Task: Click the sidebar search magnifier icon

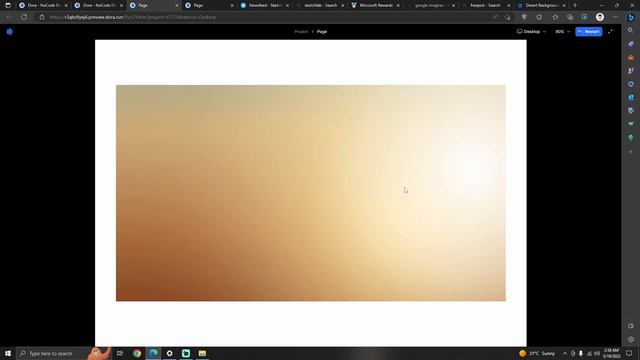Action: (x=631, y=31)
